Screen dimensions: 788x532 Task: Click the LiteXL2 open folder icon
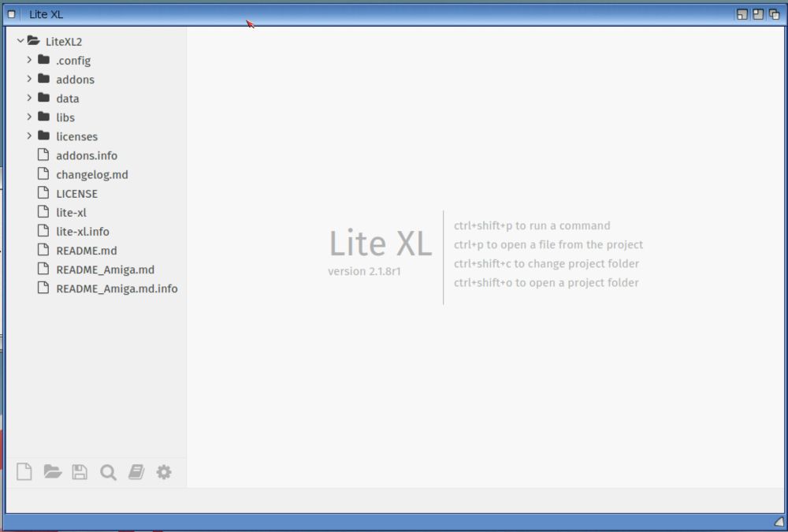[x=33, y=41]
